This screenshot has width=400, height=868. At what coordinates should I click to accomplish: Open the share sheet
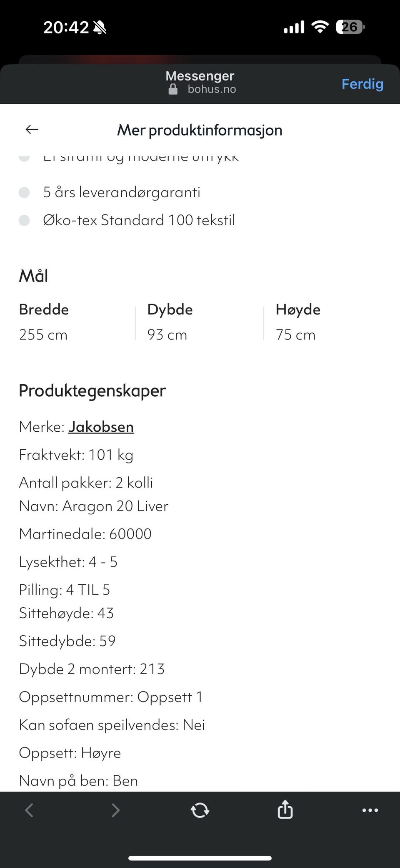click(285, 810)
